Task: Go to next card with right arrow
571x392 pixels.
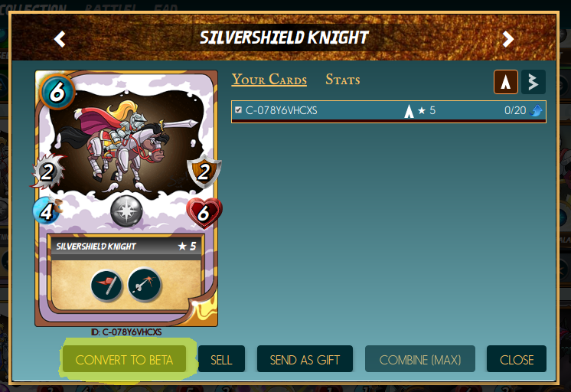Action: point(507,38)
